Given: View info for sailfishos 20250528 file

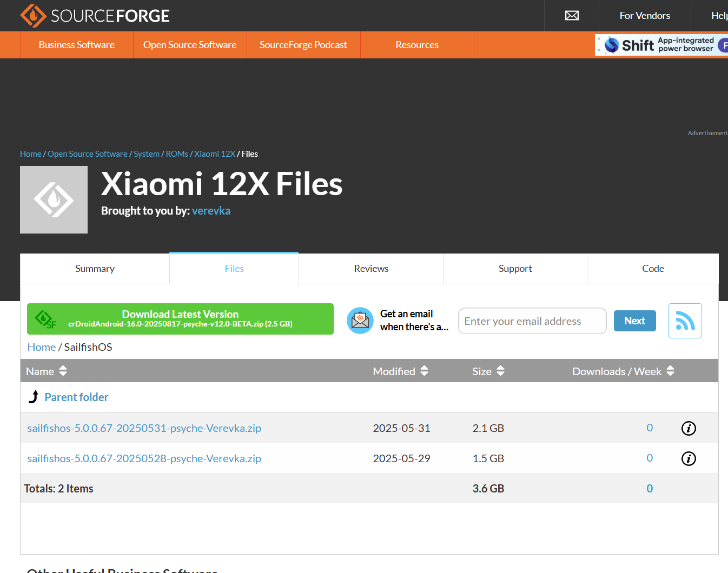Looking at the screenshot, I should (x=689, y=458).
